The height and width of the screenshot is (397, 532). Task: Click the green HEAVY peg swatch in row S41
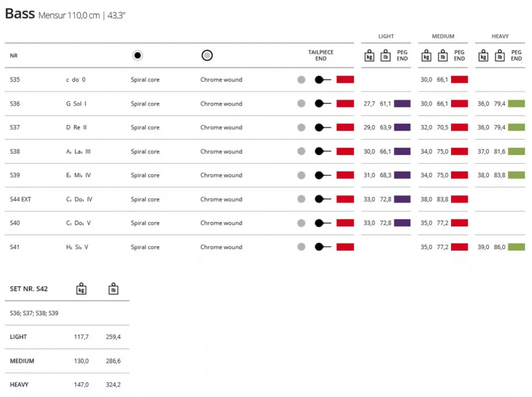[516, 247]
